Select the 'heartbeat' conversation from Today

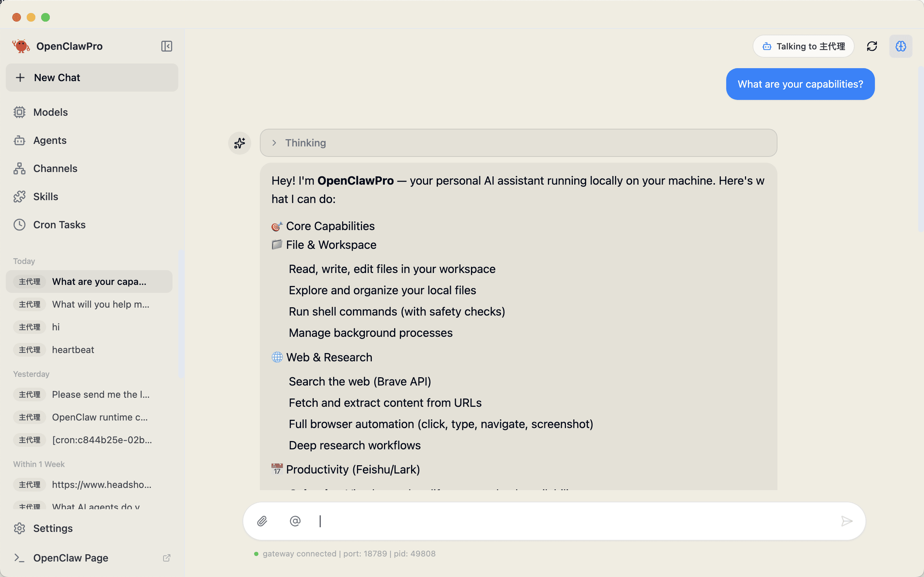tap(73, 349)
